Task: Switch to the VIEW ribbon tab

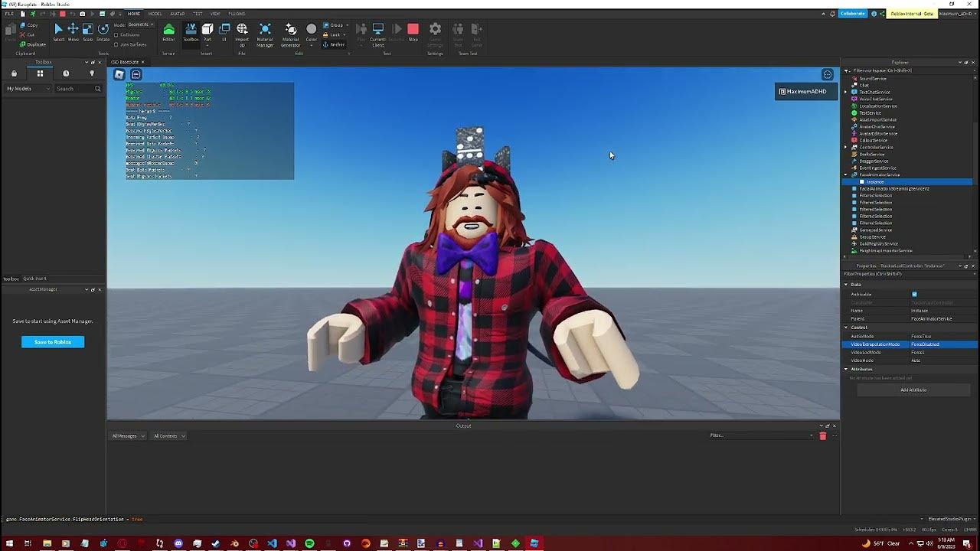Action: coord(215,14)
